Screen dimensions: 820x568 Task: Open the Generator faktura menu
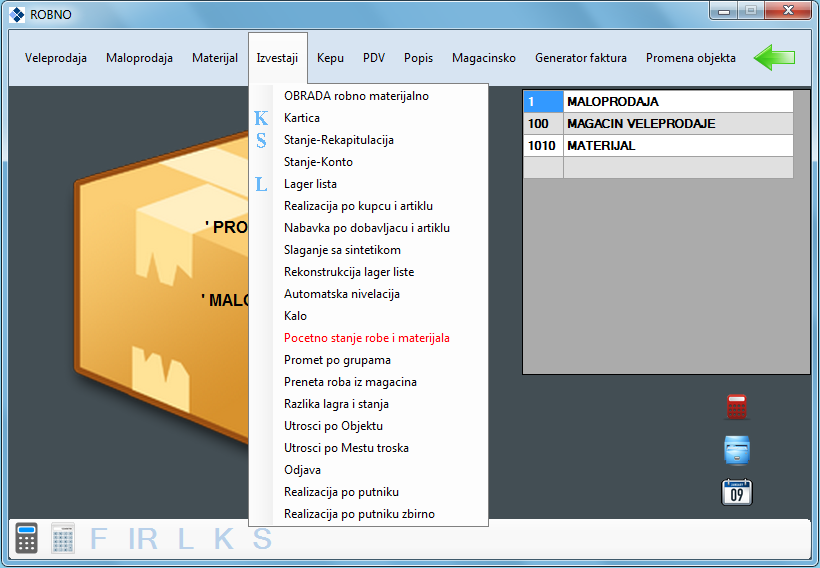pos(580,58)
